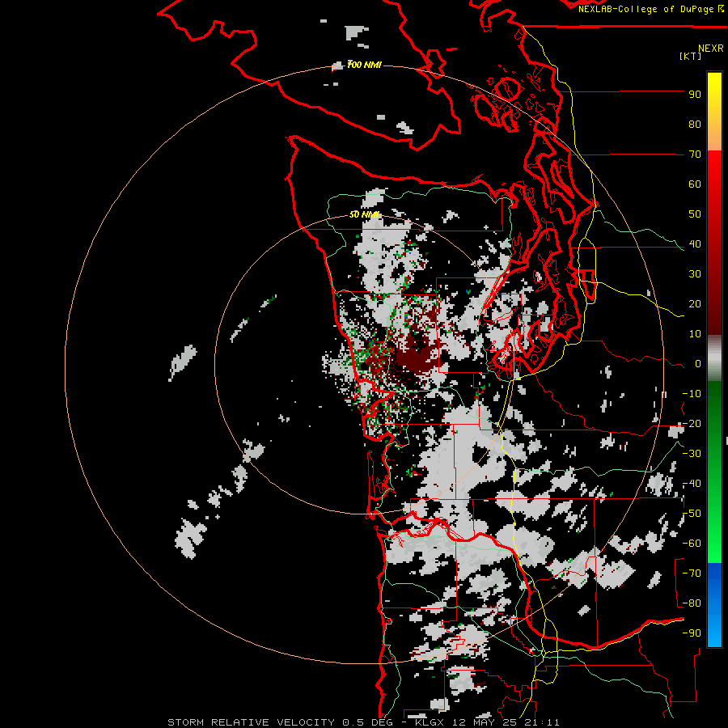This screenshot has height=728, width=728.
Task: Select the -10 knot scale label
Action: click(x=692, y=394)
